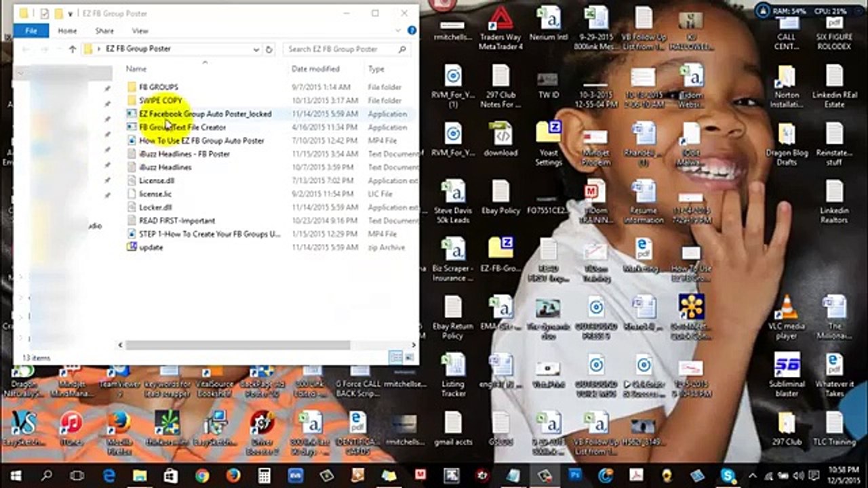Select gmail accts desktop file
This screenshot has height=488, width=868.
click(x=453, y=429)
